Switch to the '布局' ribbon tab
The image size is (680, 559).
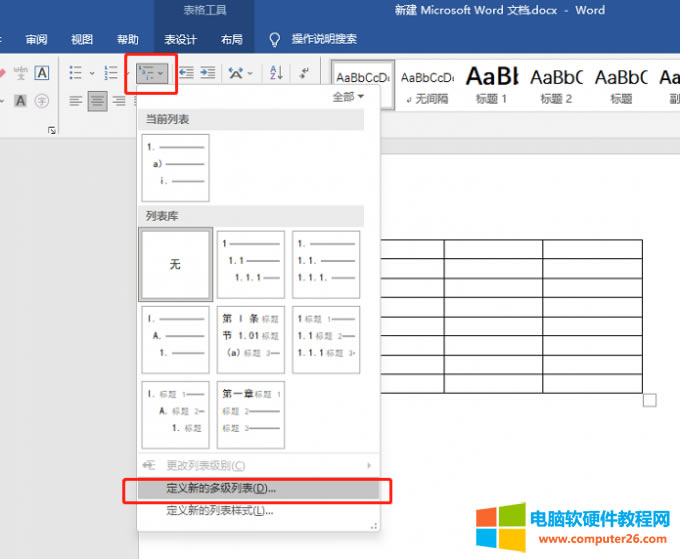231,40
